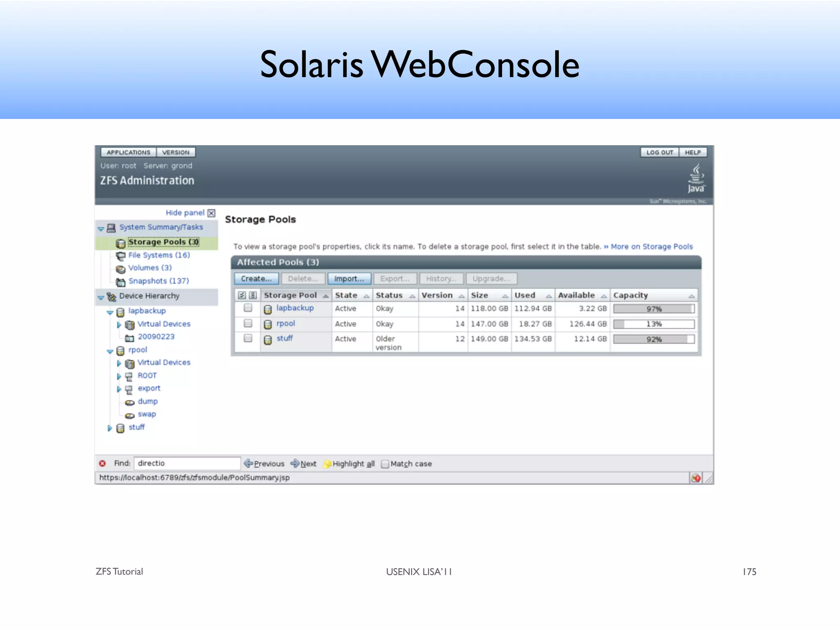
Task: Click the Hide panel X icon
Action: click(x=211, y=213)
